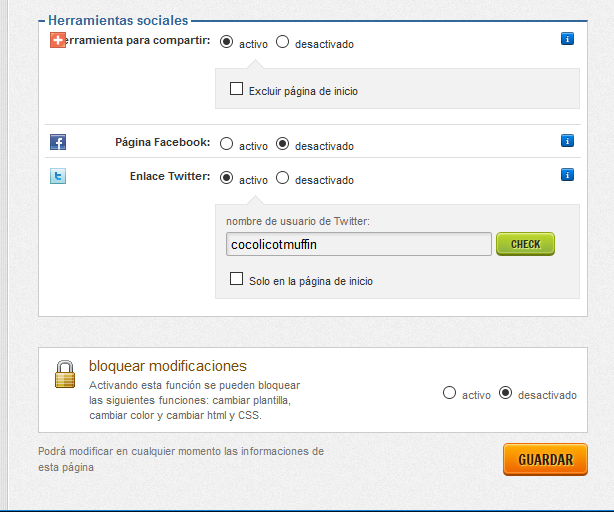The width and height of the screenshot is (614, 512).
Task: Open info icon for Enlace Twitter row
Action: 567,175
